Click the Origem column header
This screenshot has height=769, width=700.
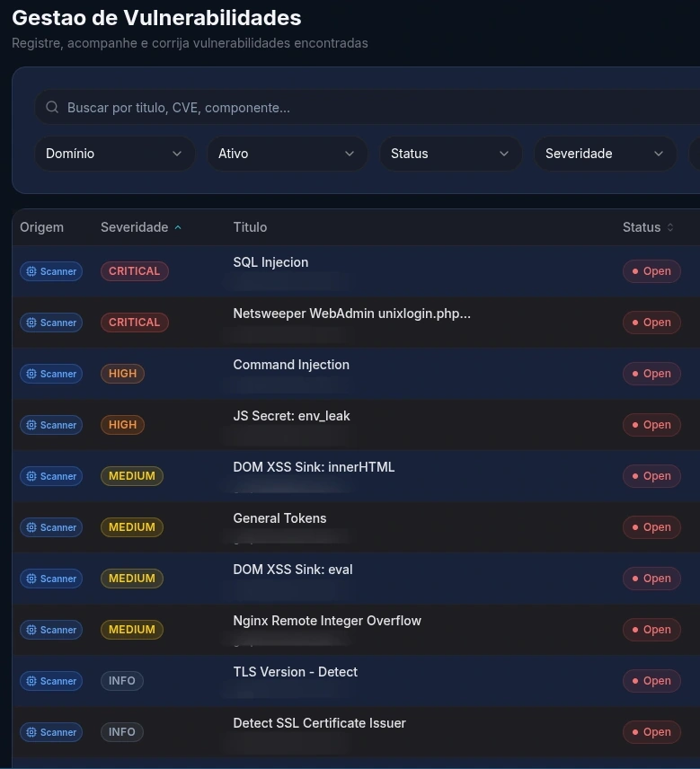(41, 227)
